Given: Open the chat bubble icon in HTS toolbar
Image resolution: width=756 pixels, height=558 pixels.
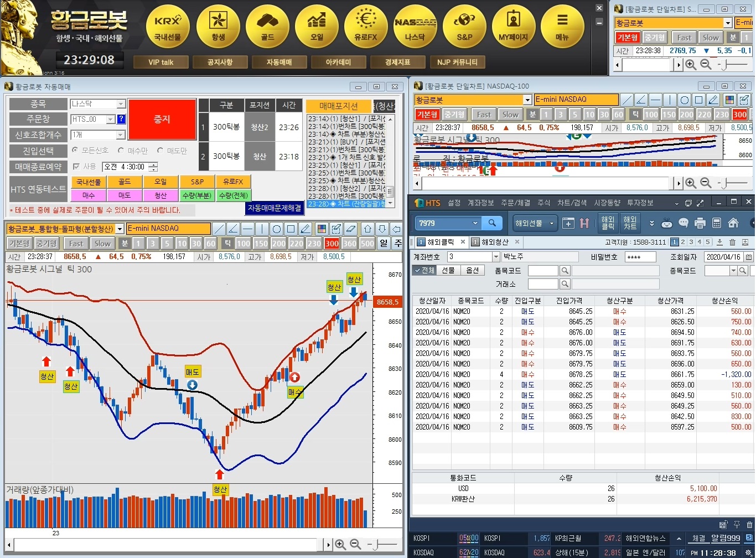Looking at the screenshot, I should (683, 223).
